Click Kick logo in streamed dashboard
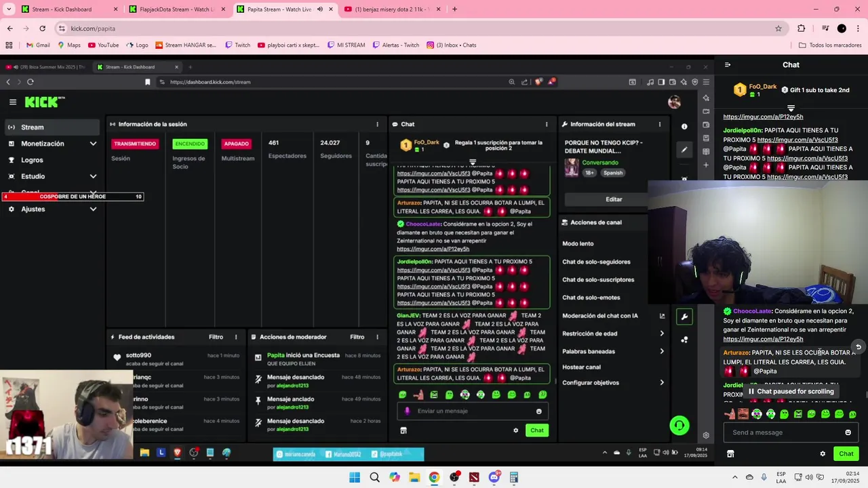 point(45,102)
